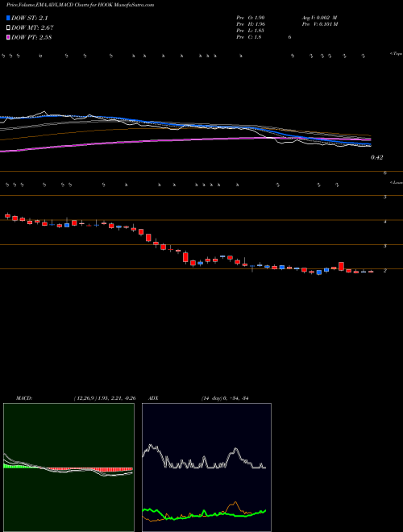Click the 'Pre L: 1.83' low value
The image size is (403, 532).
pos(251,31)
